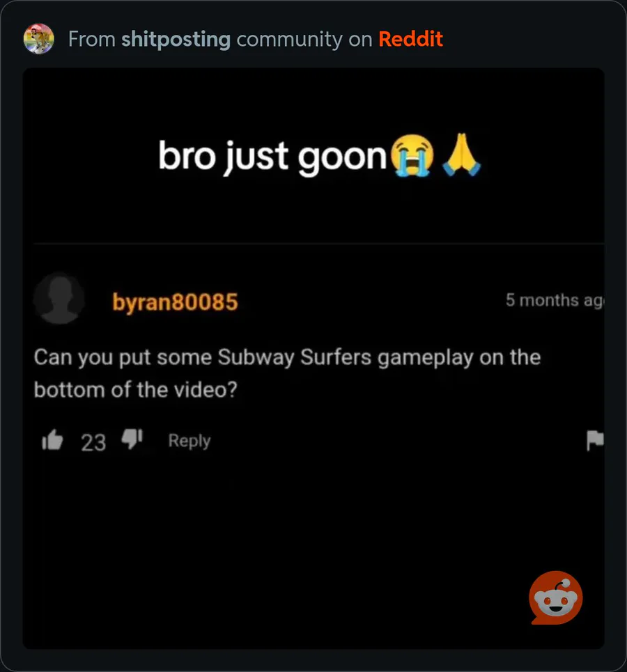Click the crying face emoji
This screenshot has height=672, width=627.
click(412, 155)
